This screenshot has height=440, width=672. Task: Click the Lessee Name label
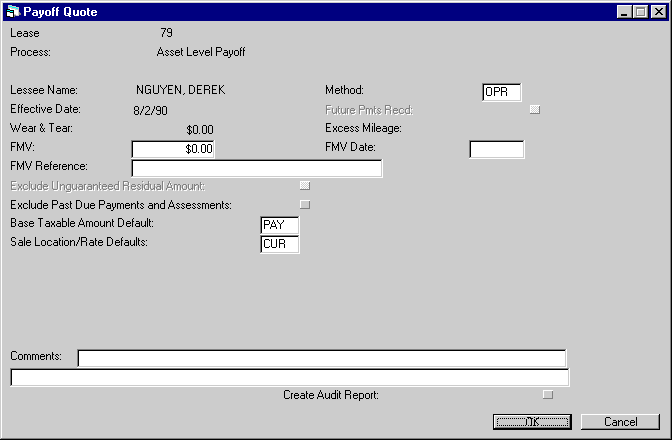pos(44,90)
